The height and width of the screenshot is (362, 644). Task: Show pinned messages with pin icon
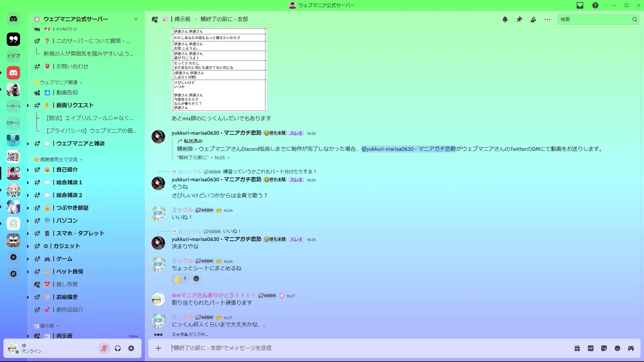coord(519,19)
